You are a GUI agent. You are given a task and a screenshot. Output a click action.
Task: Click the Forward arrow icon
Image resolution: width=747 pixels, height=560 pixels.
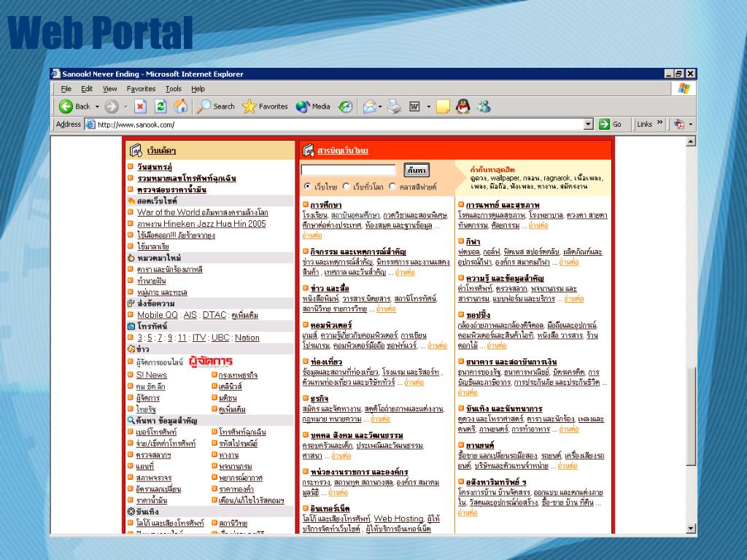(112, 106)
